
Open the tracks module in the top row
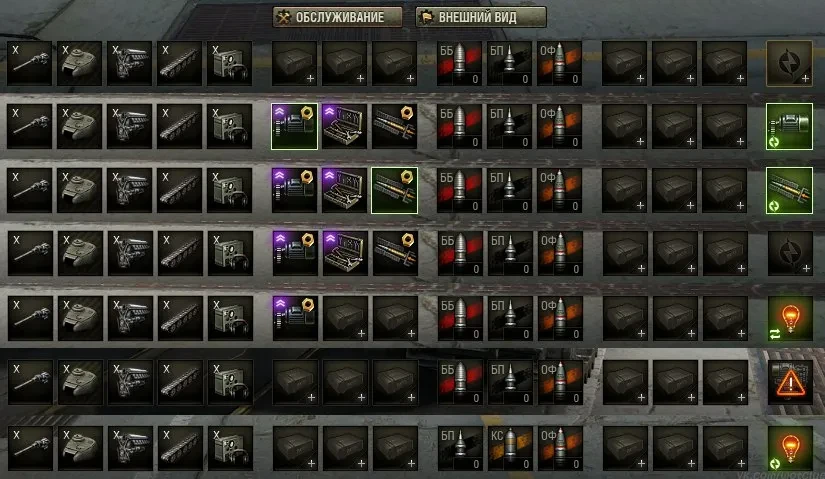click(x=179, y=64)
